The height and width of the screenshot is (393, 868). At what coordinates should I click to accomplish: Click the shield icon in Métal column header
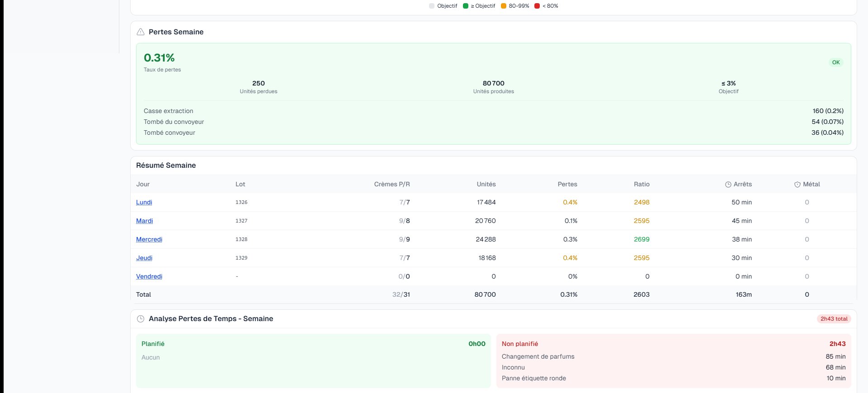coord(797,185)
